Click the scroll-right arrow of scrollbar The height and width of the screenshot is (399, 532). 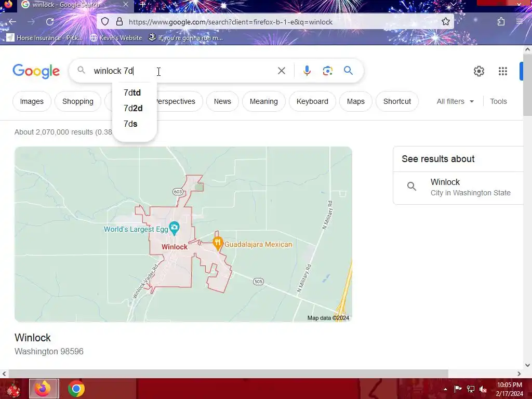coord(519,374)
